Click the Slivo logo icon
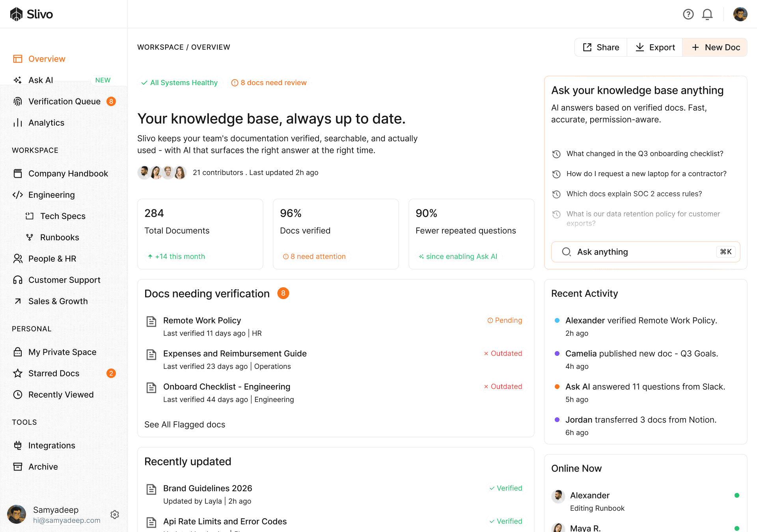The height and width of the screenshot is (532, 757). tap(16, 14)
